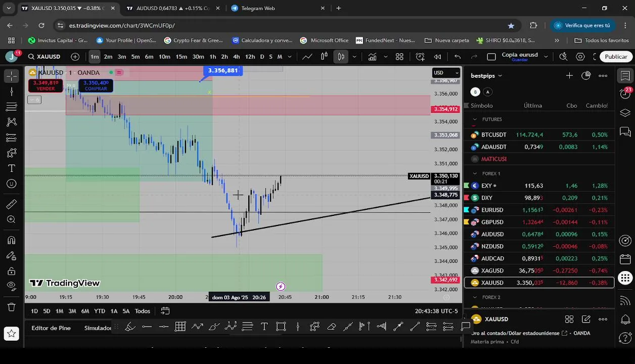The height and width of the screenshot is (364, 635).
Task: Open favorites star toolbar button
Action: [x=12, y=333]
